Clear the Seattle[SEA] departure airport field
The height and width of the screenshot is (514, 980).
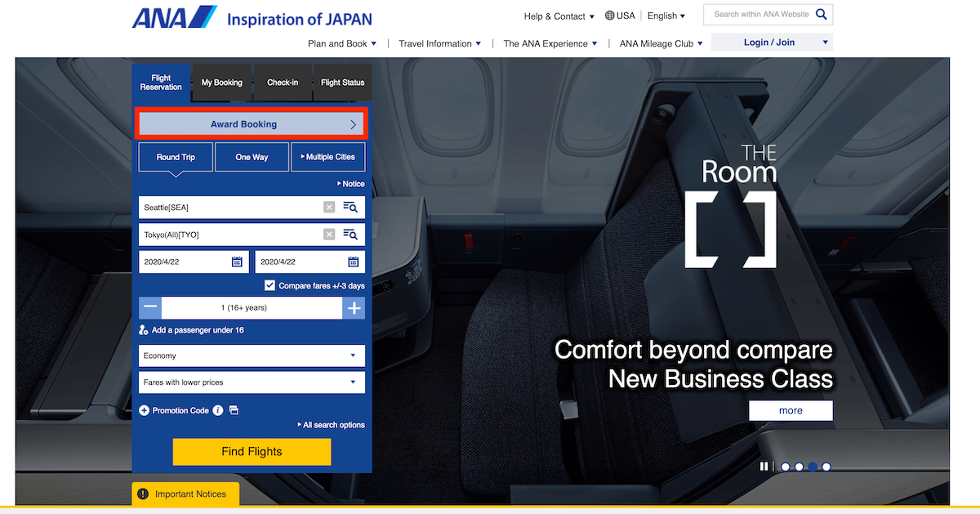tap(329, 208)
